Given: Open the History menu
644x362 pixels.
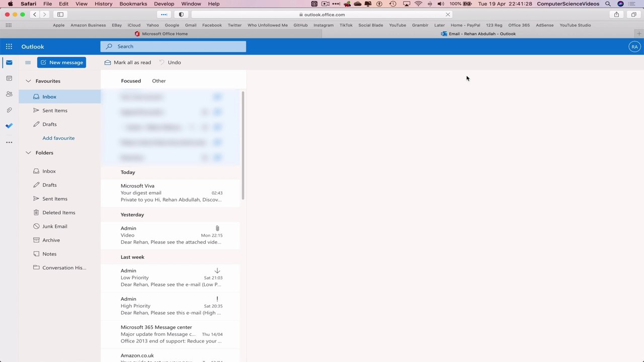Looking at the screenshot, I should (104, 4).
